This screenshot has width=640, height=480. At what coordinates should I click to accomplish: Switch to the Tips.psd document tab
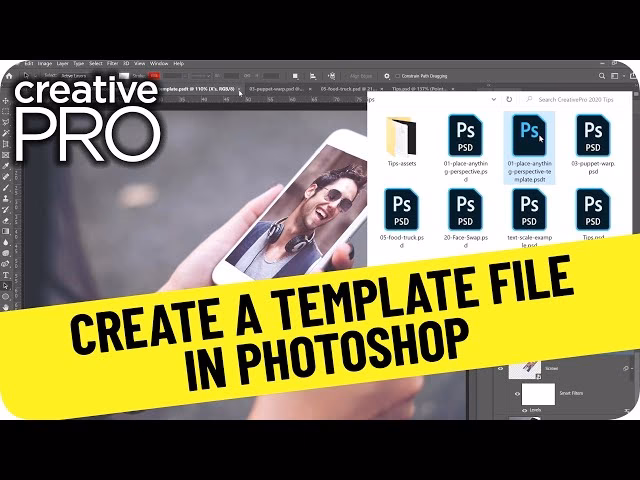click(419, 89)
